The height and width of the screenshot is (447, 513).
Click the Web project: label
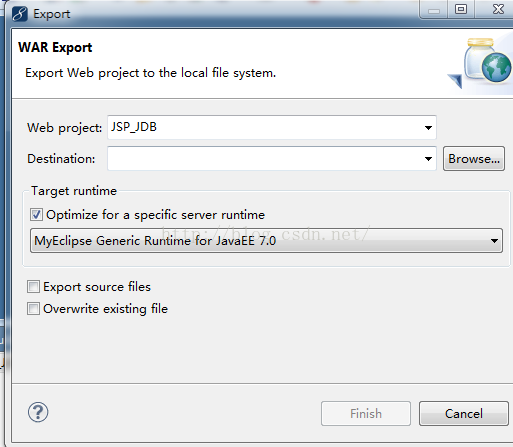(x=65, y=128)
